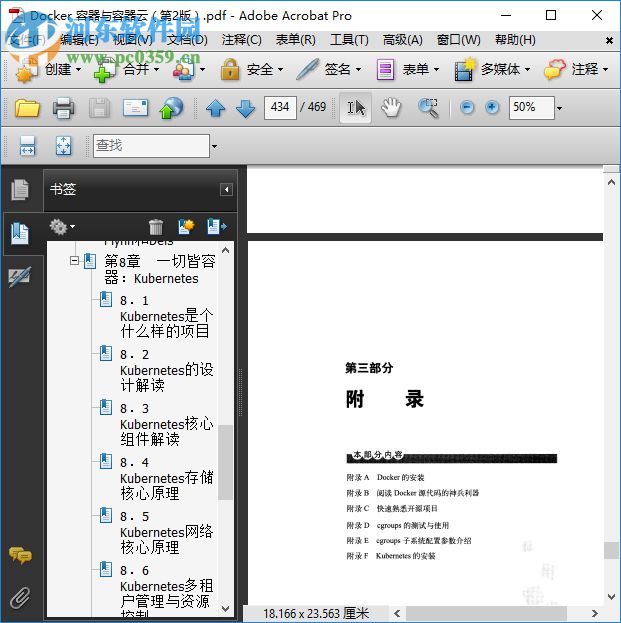Click the Secure (安全) padlock icon

tap(230, 69)
